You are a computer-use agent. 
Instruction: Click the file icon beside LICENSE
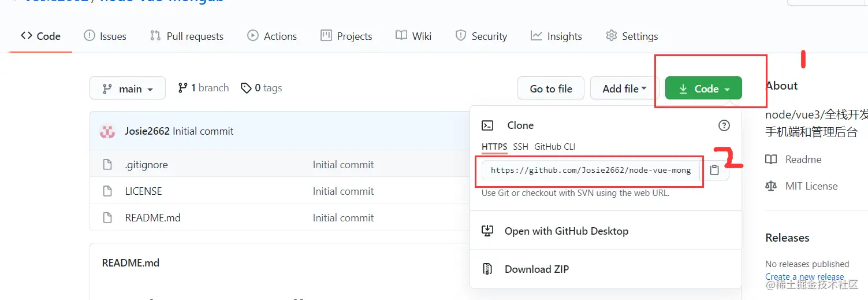(107, 191)
